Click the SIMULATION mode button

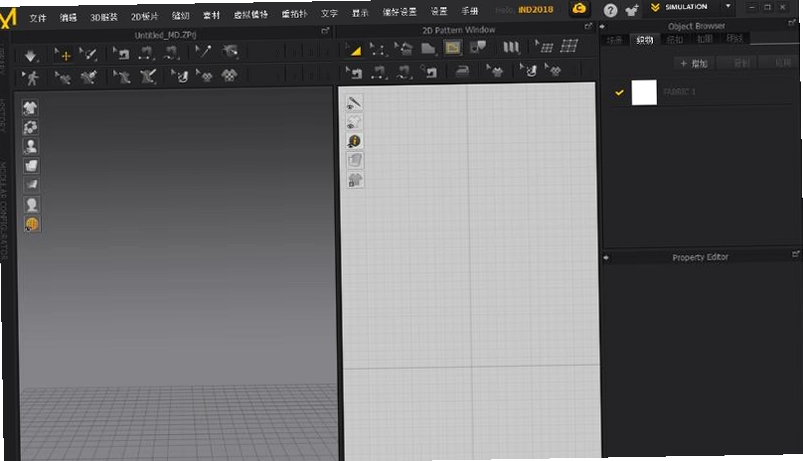[686, 7]
